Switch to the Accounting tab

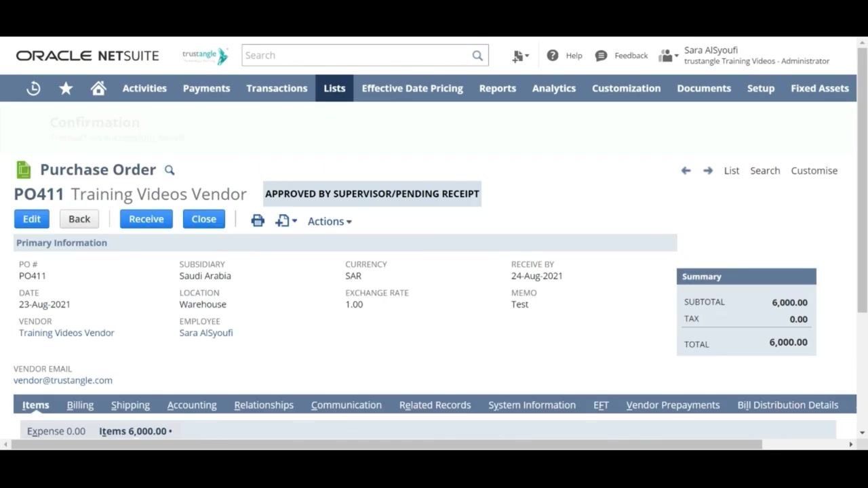point(192,405)
